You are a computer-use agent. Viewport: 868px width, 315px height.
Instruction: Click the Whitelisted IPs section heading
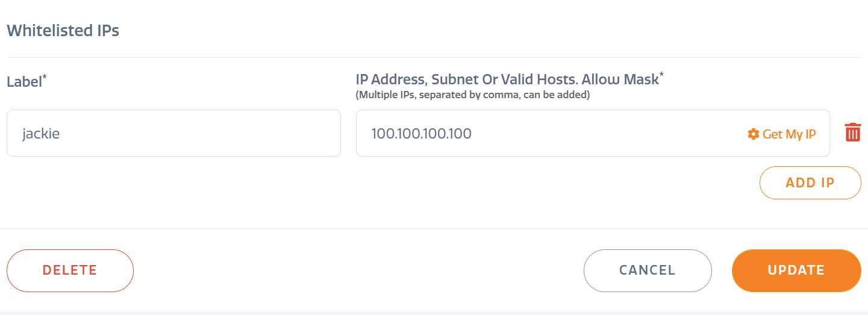[63, 31]
